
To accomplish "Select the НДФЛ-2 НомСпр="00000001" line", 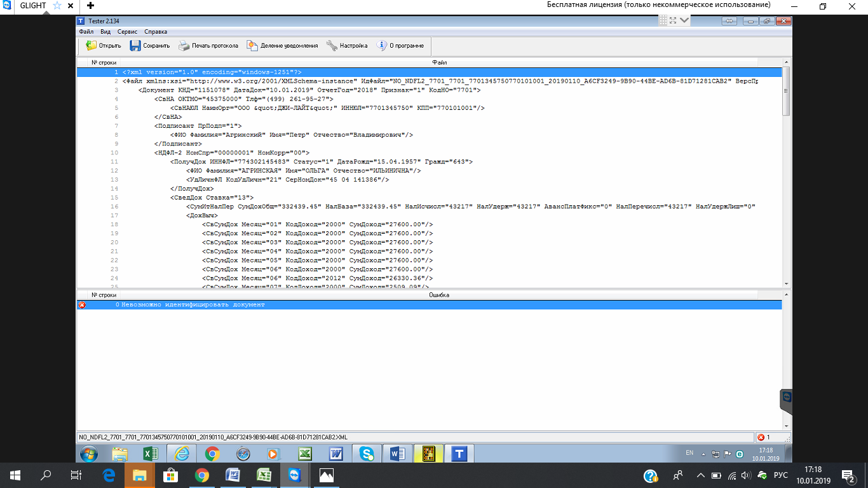I will [429, 152].
